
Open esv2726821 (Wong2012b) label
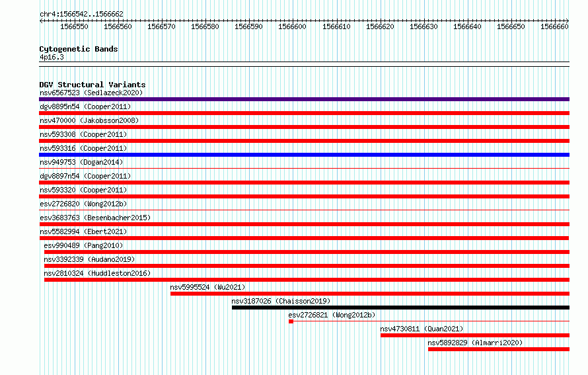click(x=332, y=315)
